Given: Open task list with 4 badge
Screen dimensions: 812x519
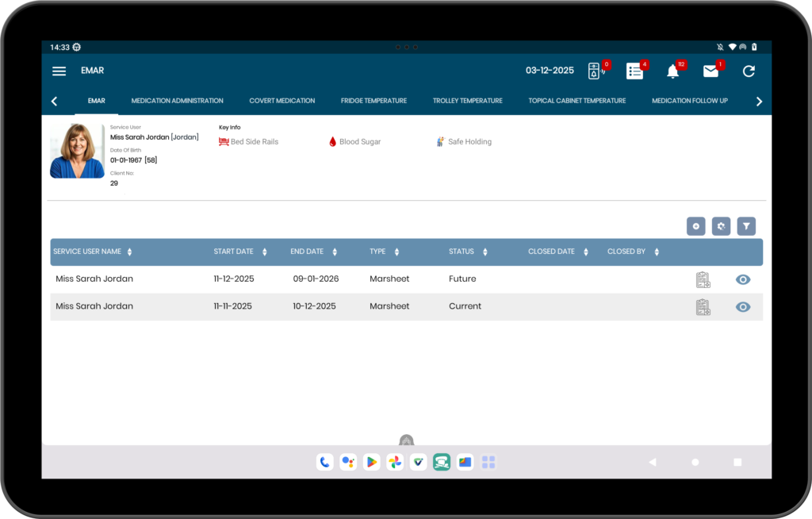Looking at the screenshot, I should click(634, 71).
